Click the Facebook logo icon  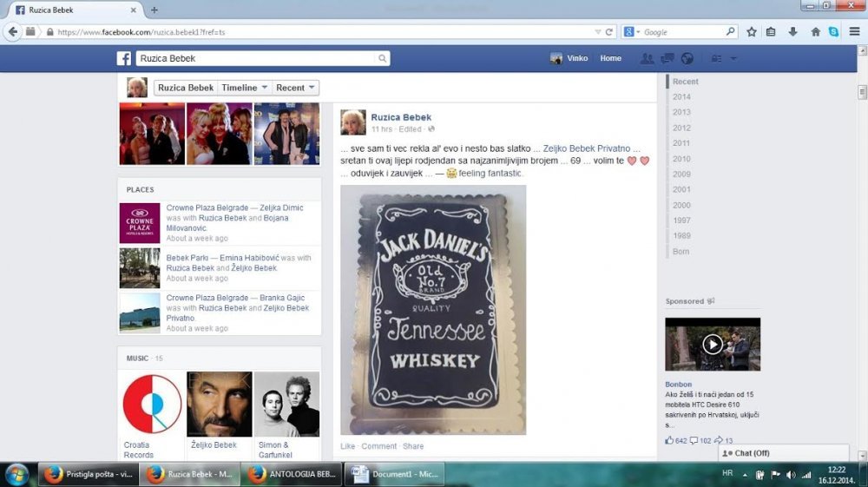[x=124, y=58]
